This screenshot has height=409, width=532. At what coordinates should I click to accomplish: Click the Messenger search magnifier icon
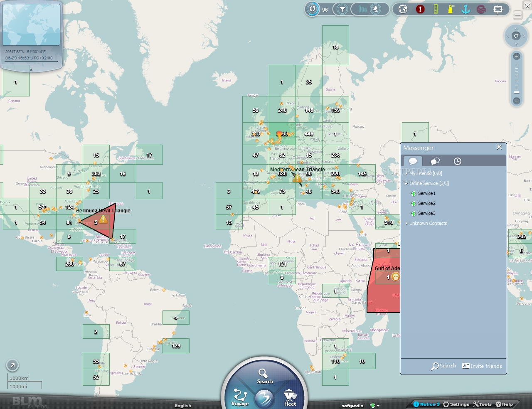(435, 366)
